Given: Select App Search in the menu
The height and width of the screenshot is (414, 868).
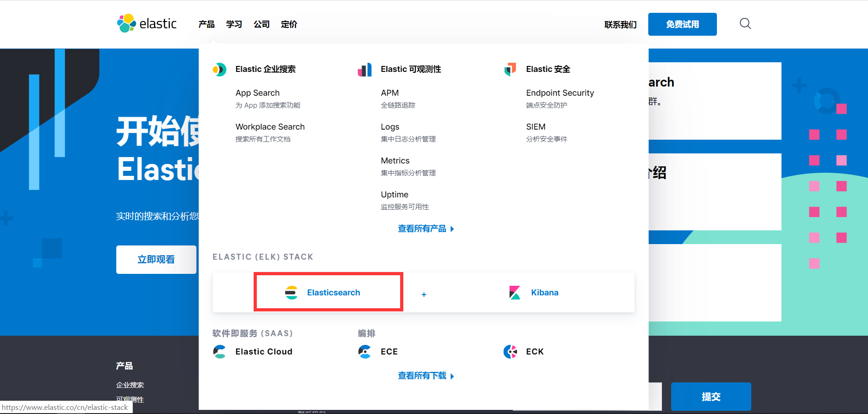Looking at the screenshot, I should pos(257,93).
